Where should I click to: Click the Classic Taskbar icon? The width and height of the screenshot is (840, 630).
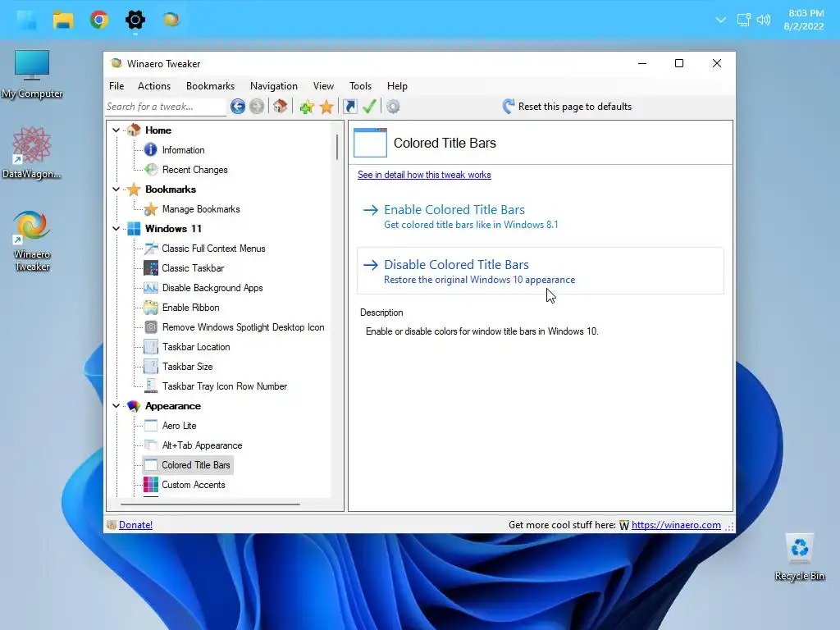click(151, 268)
